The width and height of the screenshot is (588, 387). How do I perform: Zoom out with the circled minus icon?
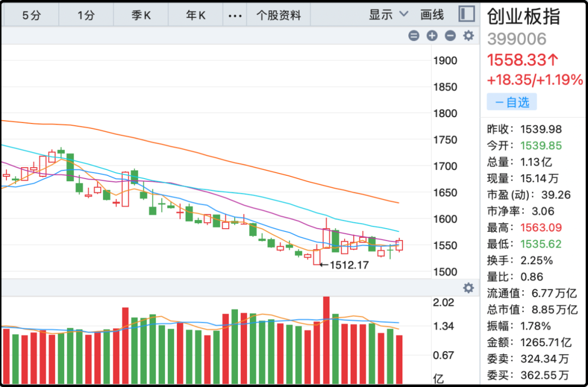[450, 36]
